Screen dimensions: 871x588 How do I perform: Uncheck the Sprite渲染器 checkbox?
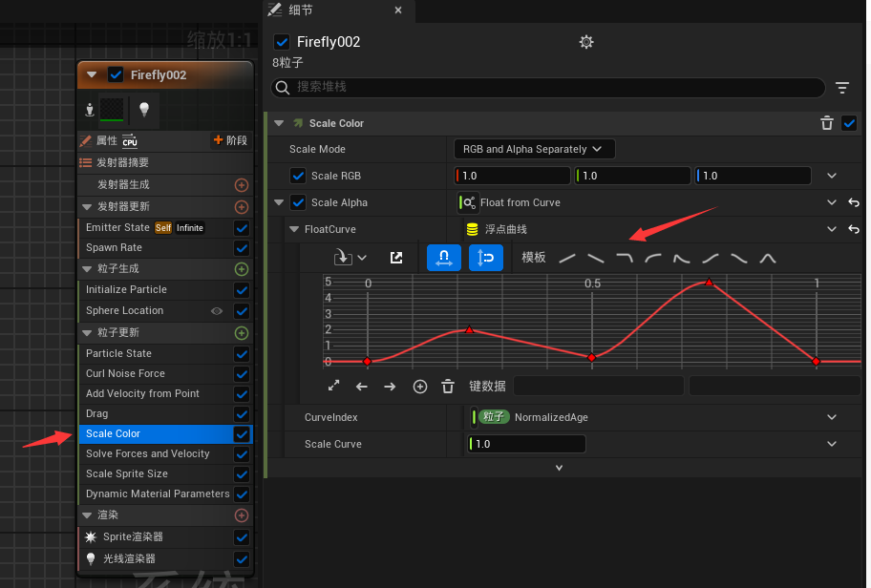click(242, 537)
